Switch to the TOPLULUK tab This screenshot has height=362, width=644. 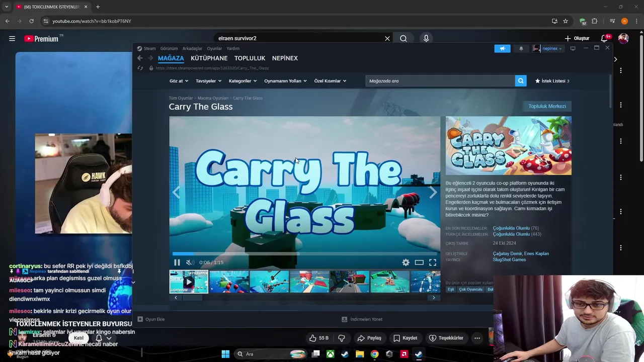tap(250, 58)
